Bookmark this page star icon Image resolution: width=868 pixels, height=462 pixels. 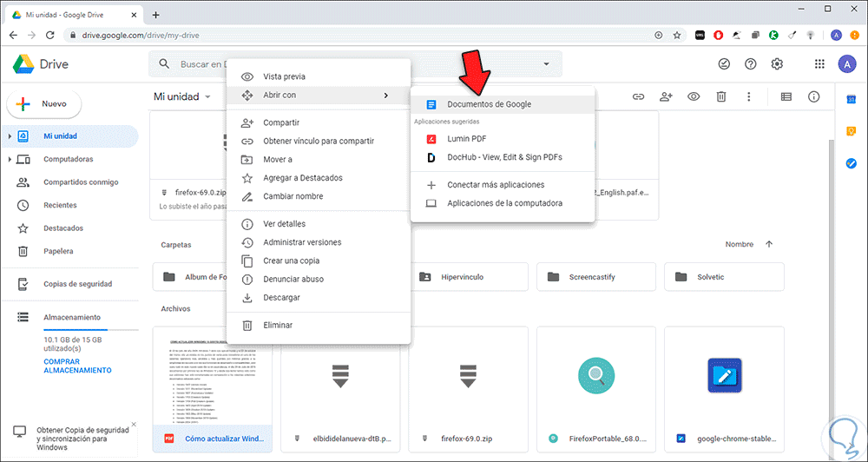click(676, 35)
